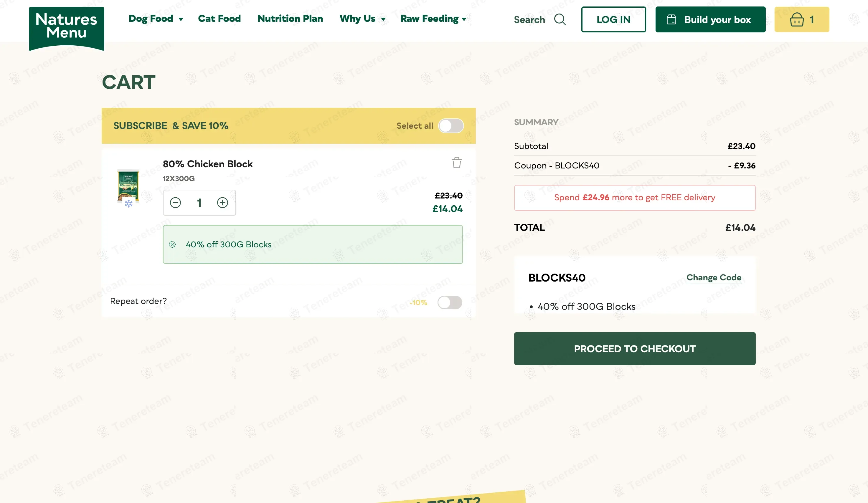868x503 pixels.
Task: Click the LOG IN button
Action: [613, 20]
